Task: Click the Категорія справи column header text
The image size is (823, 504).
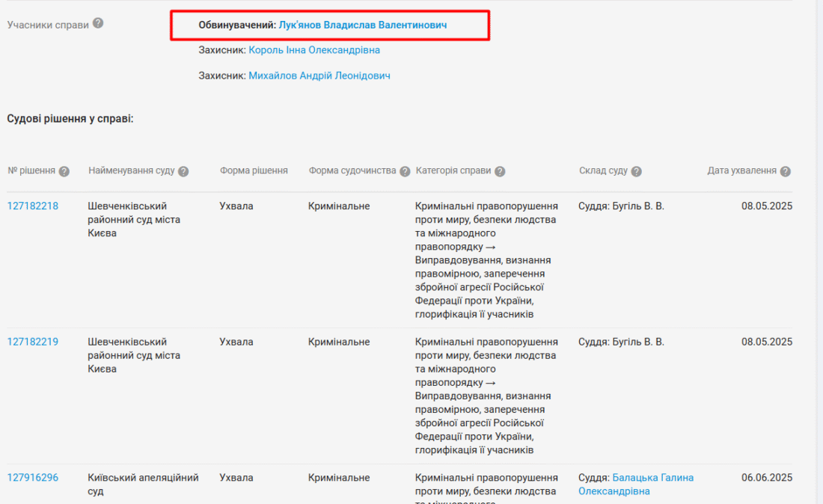Action: click(453, 170)
